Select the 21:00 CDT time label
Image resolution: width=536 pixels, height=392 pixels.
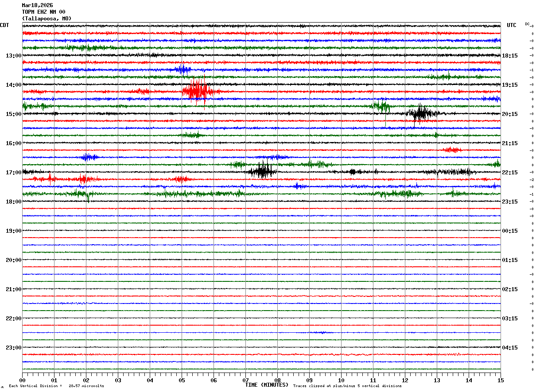(x=14, y=289)
